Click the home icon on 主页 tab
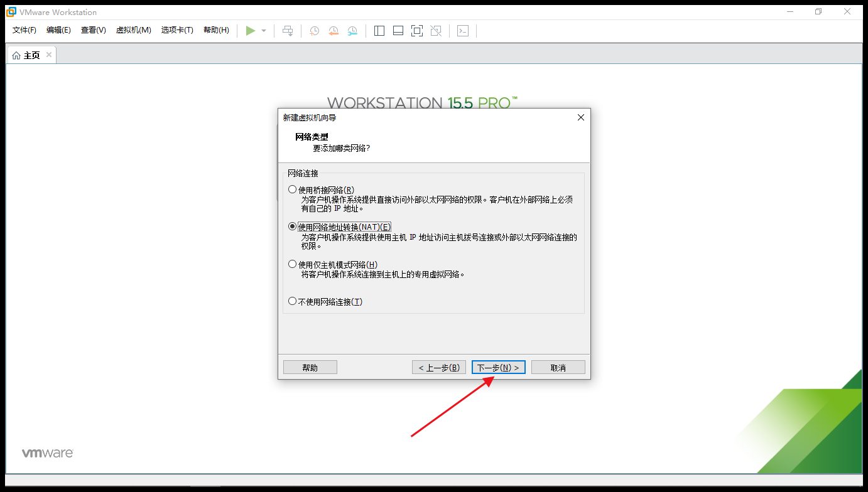 pos(16,55)
